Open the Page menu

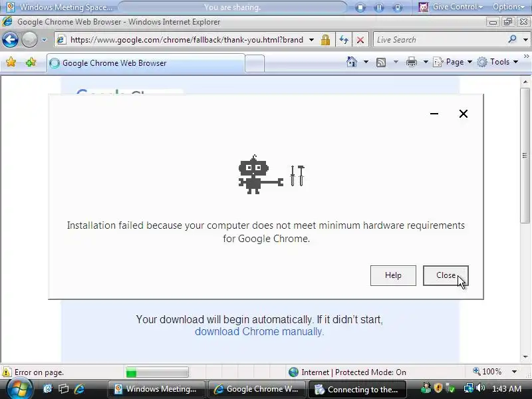point(453,62)
